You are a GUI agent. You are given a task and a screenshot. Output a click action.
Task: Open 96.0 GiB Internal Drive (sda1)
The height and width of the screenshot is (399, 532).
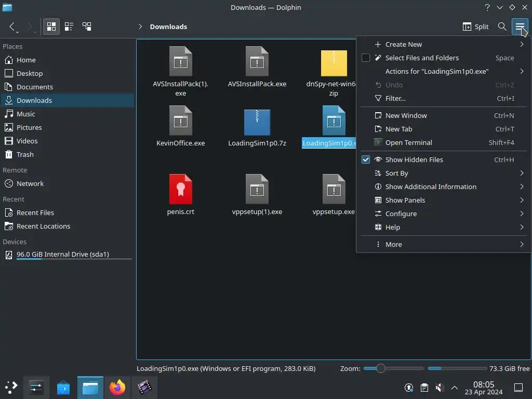coord(68,255)
